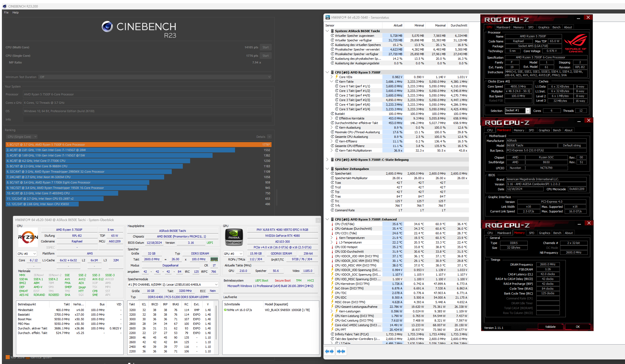Click the NVIDIA GeForce logo
Viewport: 625px width, 364px height.
pyautogui.click(x=234, y=237)
